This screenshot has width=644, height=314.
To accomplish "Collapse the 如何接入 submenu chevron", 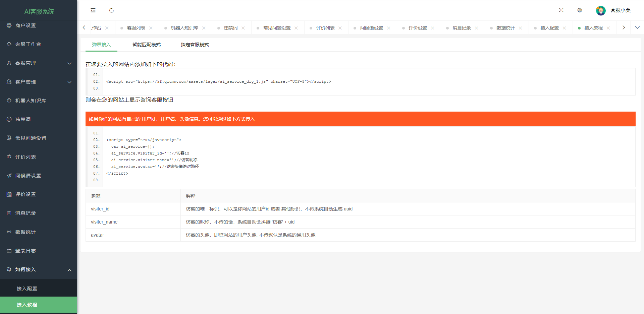I will tap(69, 270).
